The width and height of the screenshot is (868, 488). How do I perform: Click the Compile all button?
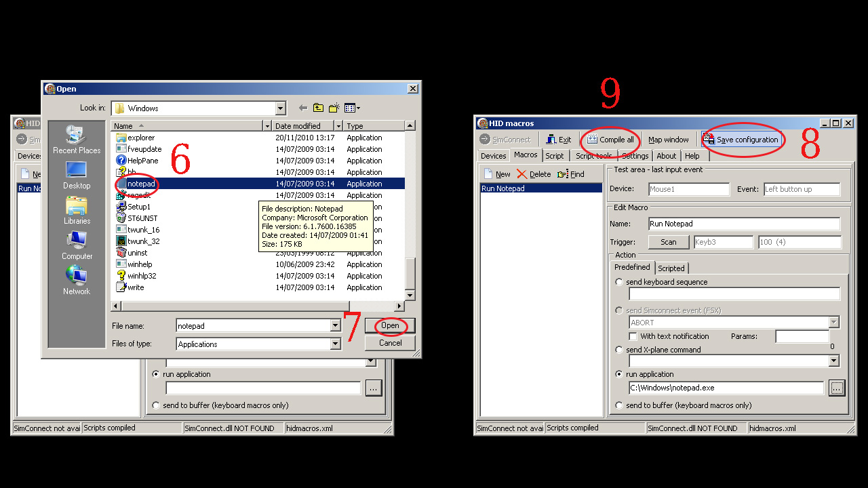(x=610, y=140)
